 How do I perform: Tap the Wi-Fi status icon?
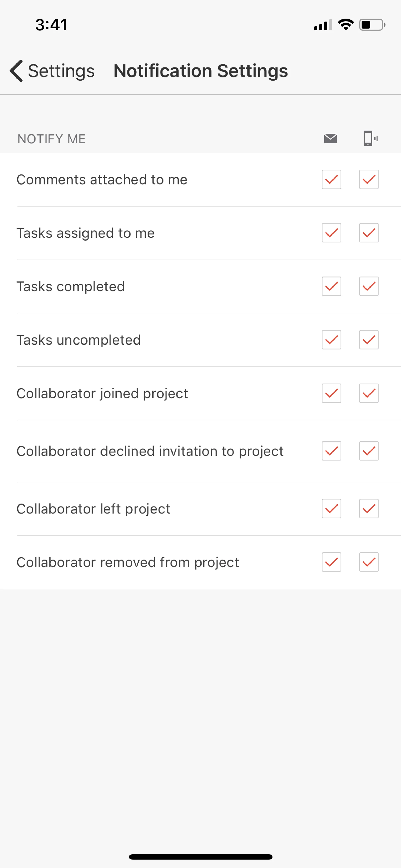[x=345, y=25]
